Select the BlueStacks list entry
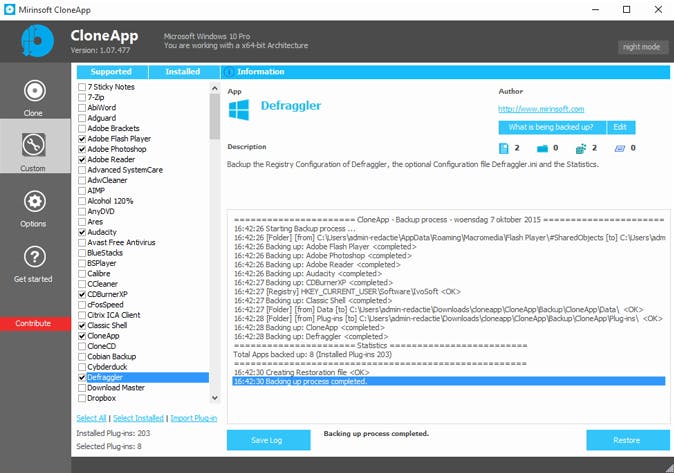Image resolution: width=674 pixels, height=473 pixels. click(105, 253)
